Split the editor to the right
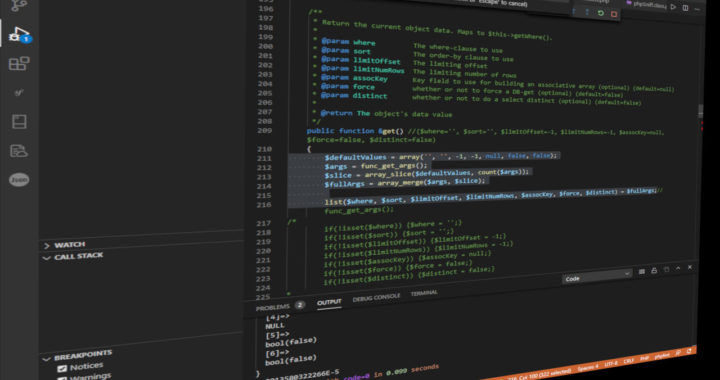 tap(685, 8)
